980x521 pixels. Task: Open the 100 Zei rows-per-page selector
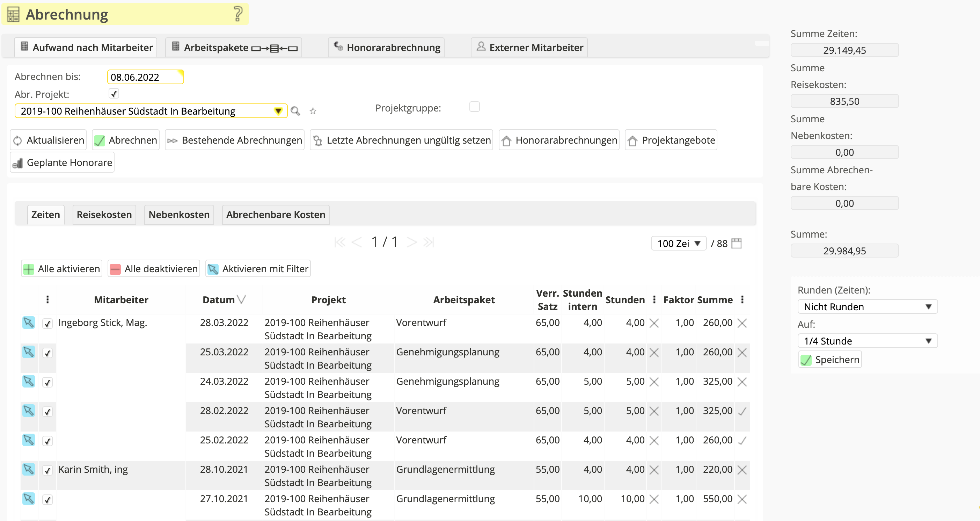pos(678,244)
